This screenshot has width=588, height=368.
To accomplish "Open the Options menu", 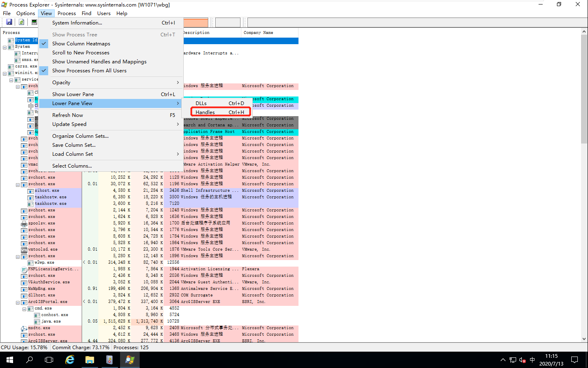I will pyautogui.click(x=26, y=13).
